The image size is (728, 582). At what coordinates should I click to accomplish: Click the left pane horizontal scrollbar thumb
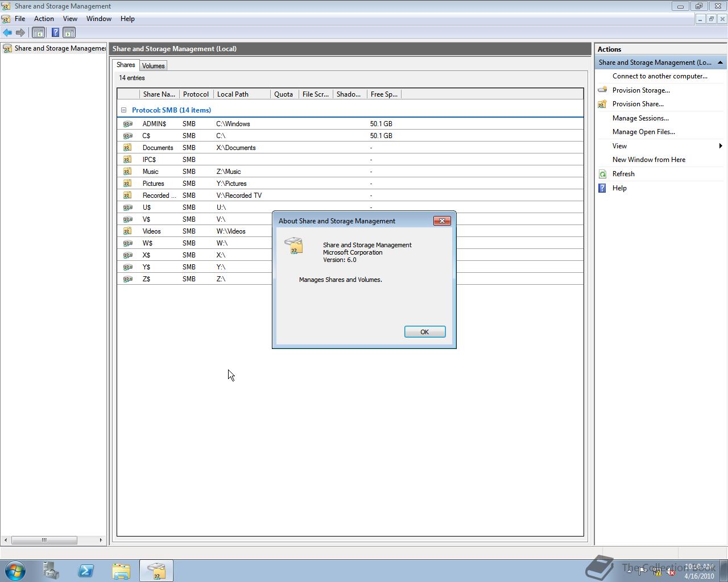coord(44,540)
